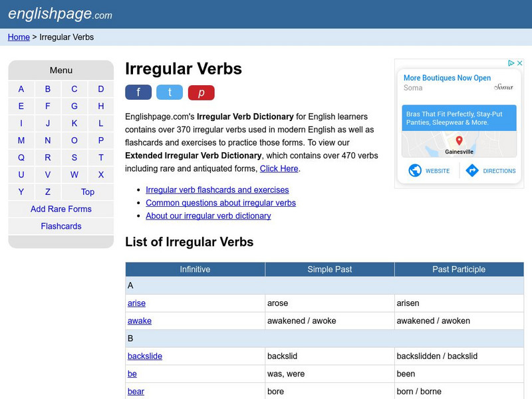Open the verb 'awake' link
The image size is (532, 399).
click(x=140, y=321)
